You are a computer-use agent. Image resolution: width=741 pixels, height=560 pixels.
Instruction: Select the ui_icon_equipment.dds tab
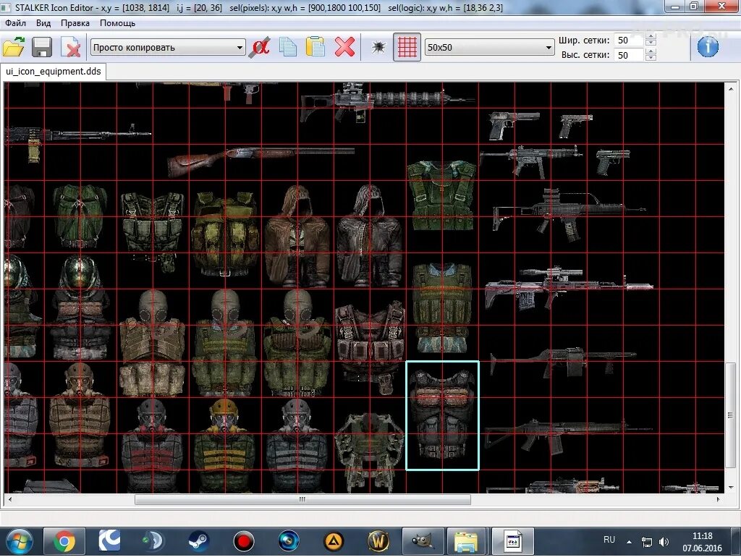coord(54,72)
